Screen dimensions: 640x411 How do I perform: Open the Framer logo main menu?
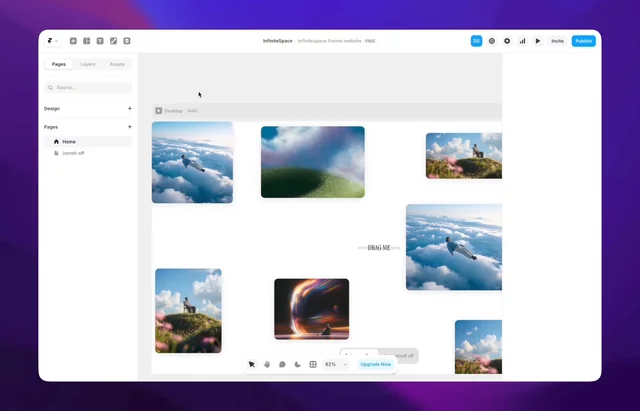coord(53,41)
